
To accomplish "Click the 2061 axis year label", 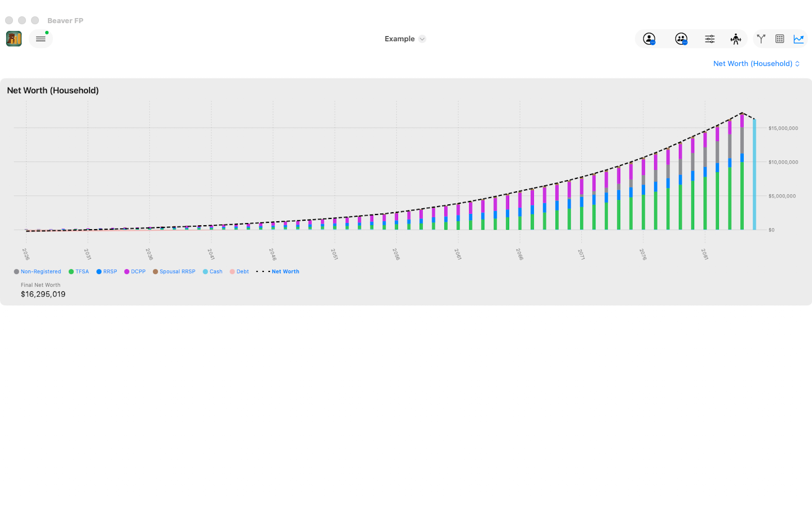I will coord(458,255).
